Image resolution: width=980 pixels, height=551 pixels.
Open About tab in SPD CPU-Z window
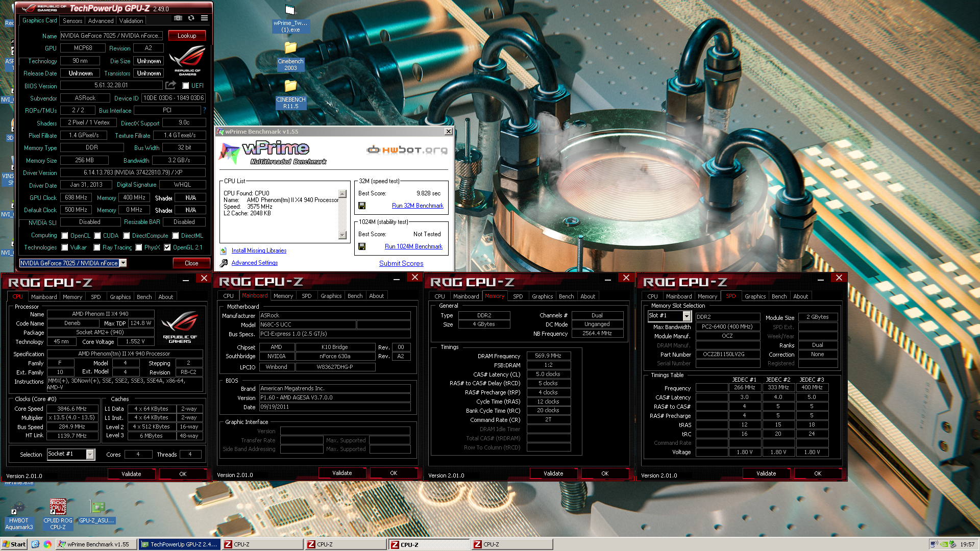800,296
